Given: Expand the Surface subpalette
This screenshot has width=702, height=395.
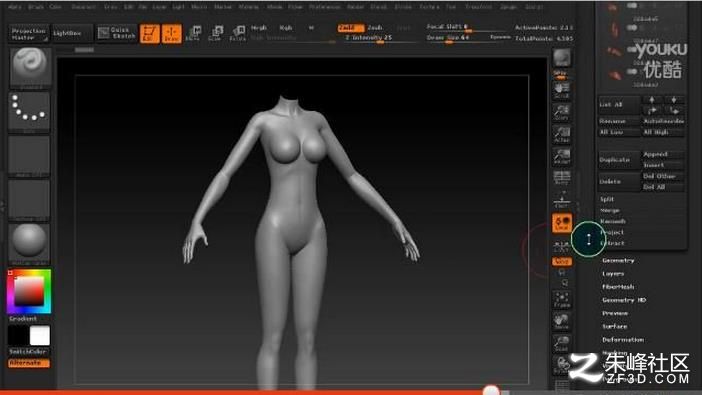Looking at the screenshot, I should coord(615,326).
